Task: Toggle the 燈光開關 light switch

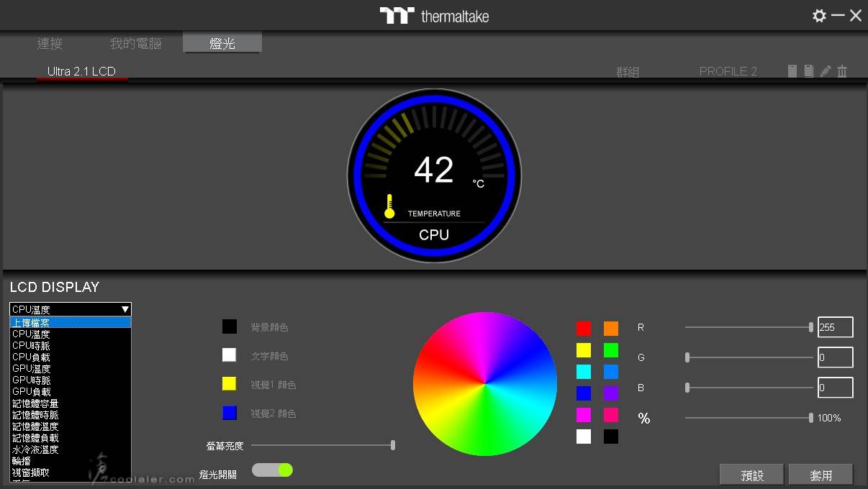Action: click(272, 470)
